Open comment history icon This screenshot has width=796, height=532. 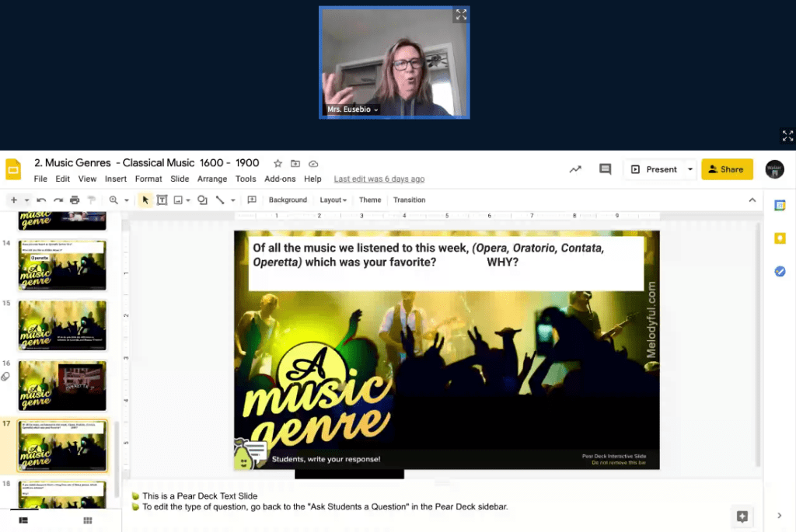pyautogui.click(x=605, y=169)
